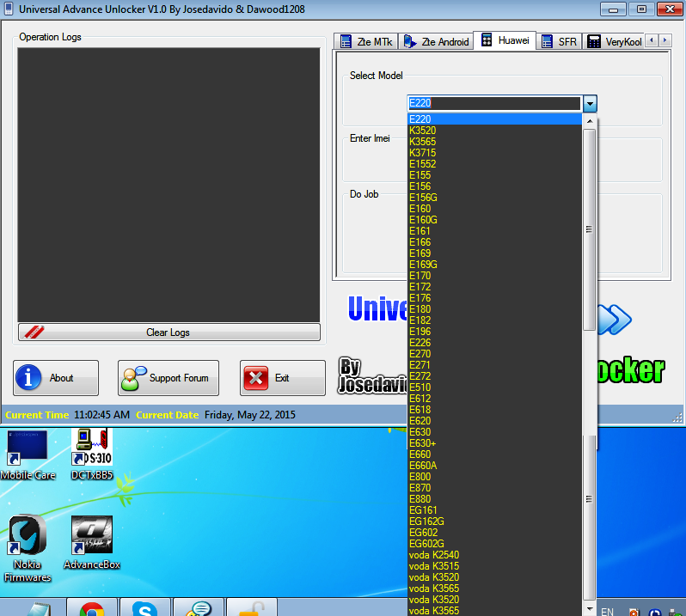Click the Exit button

(282, 378)
